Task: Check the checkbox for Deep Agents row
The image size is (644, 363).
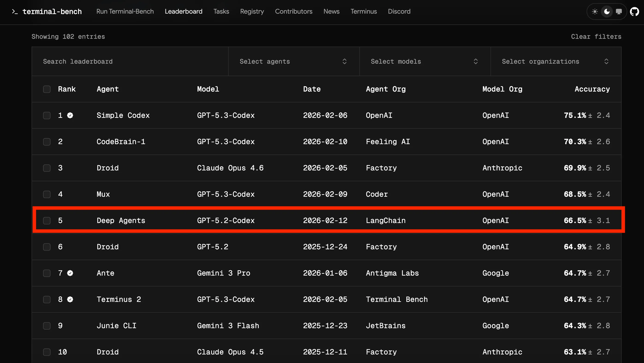Action: click(47, 221)
